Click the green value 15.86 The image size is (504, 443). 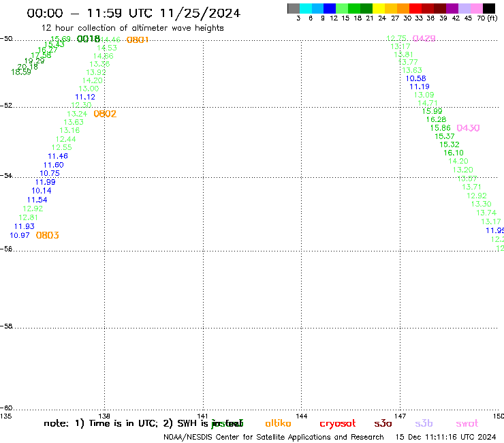441,128
